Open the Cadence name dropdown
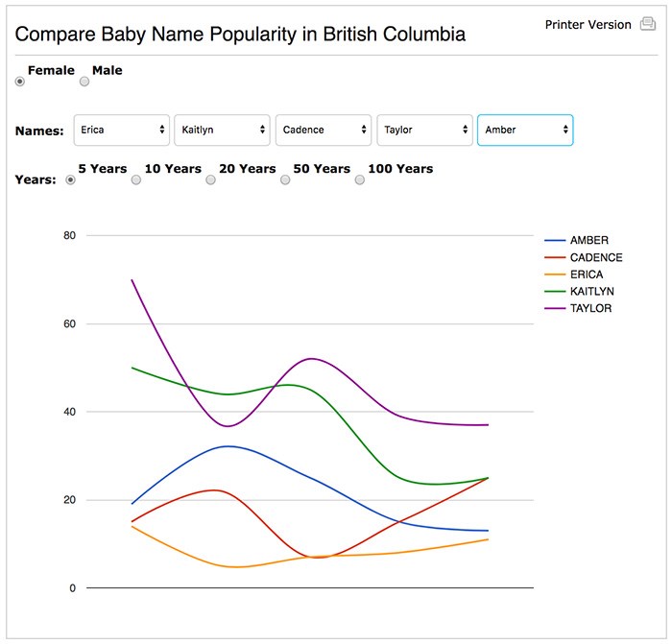Screen dimensions: 672x644 tap(324, 130)
